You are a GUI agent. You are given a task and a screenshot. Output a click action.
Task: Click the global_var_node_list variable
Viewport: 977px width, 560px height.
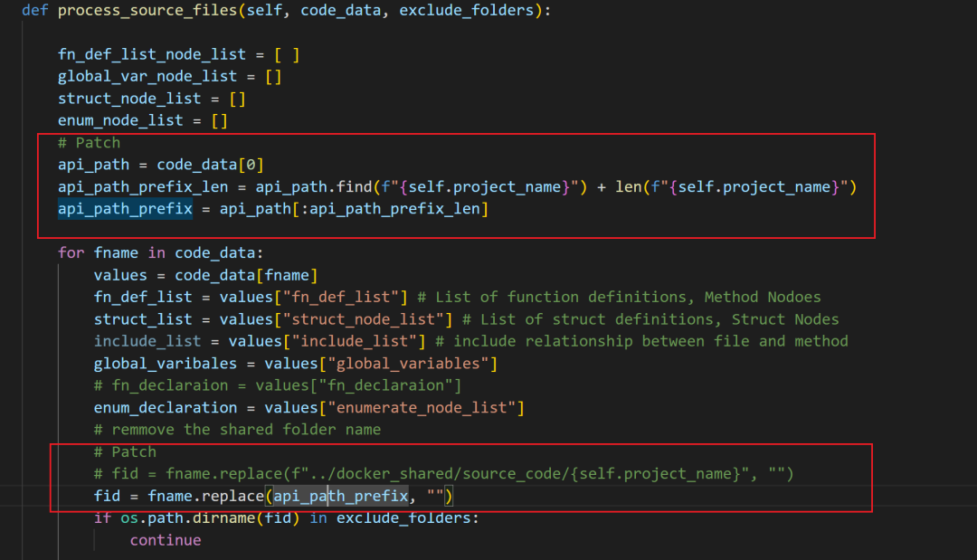(x=147, y=77)
